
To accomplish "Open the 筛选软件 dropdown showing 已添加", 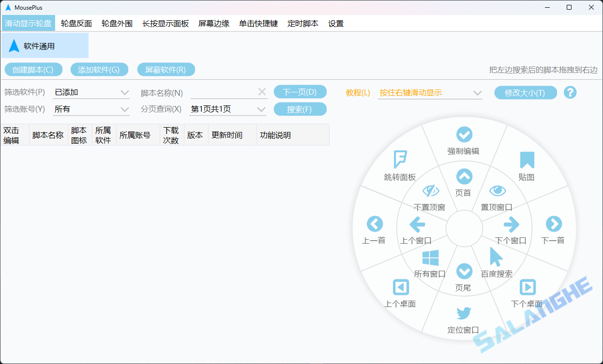I will point(91,92).
